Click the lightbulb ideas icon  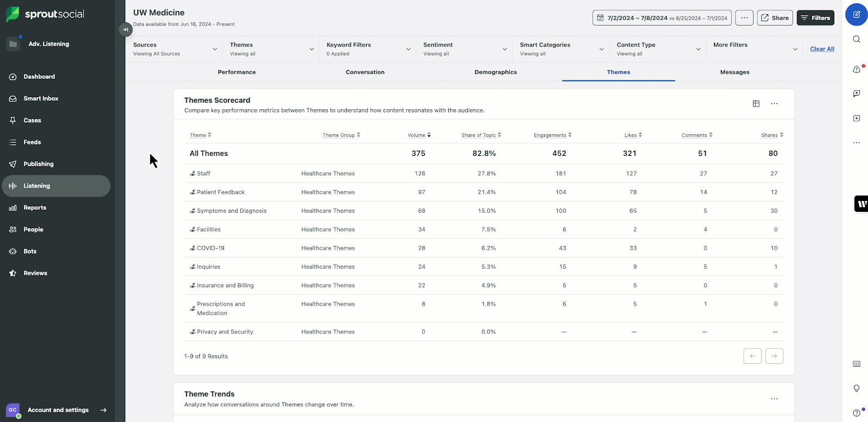point(857,388)
